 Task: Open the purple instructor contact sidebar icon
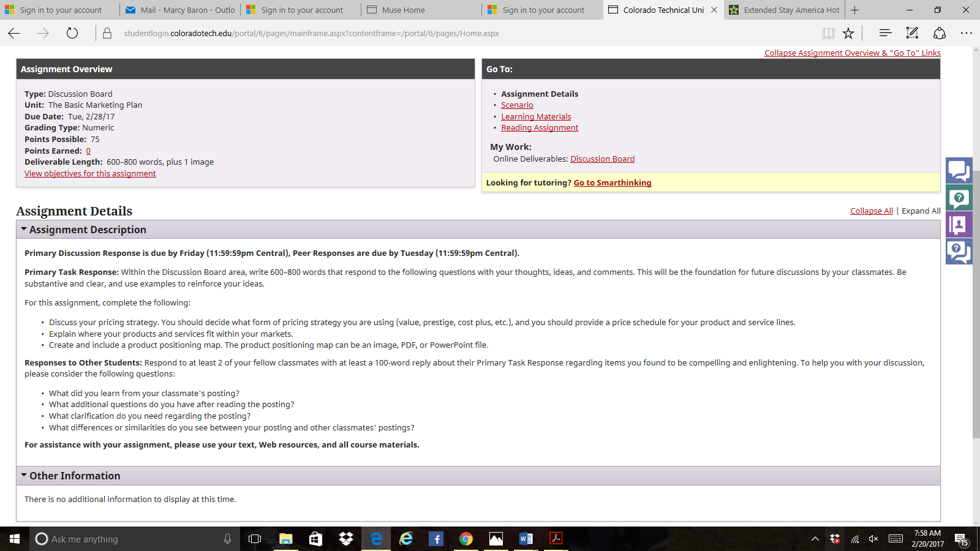959,225
